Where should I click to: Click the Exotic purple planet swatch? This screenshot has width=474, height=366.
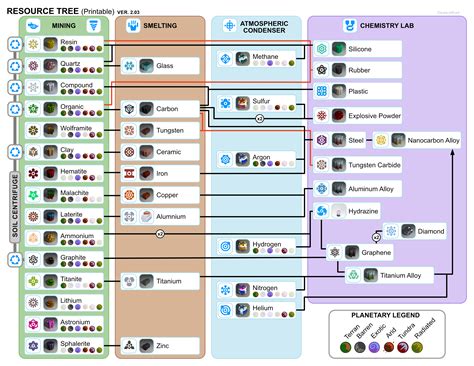click(374, 347)
